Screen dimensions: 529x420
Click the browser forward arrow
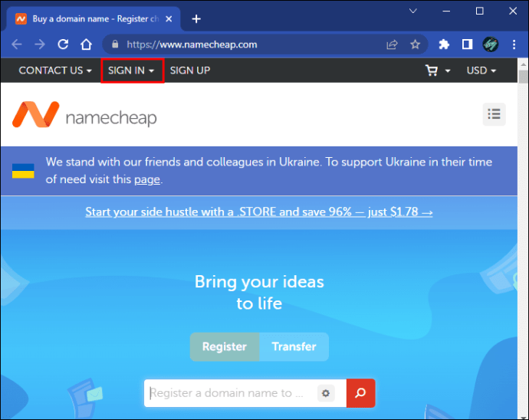tap(40, 44)
